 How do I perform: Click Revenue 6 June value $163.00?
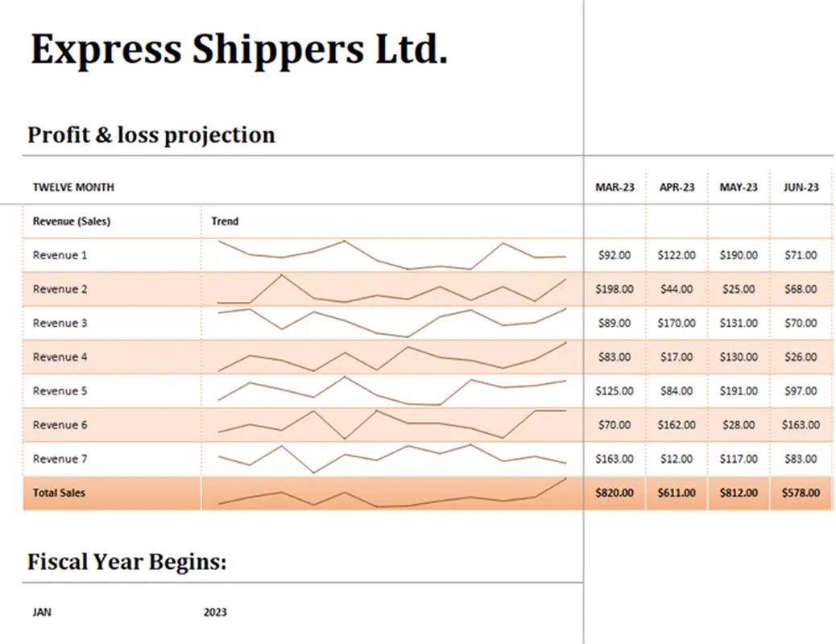[x=801, y=425]
